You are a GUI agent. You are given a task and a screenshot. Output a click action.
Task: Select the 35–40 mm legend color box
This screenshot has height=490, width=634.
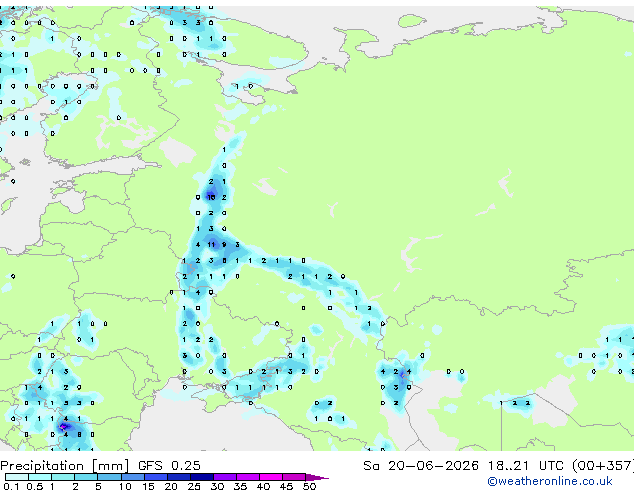(x=247, y=477)
